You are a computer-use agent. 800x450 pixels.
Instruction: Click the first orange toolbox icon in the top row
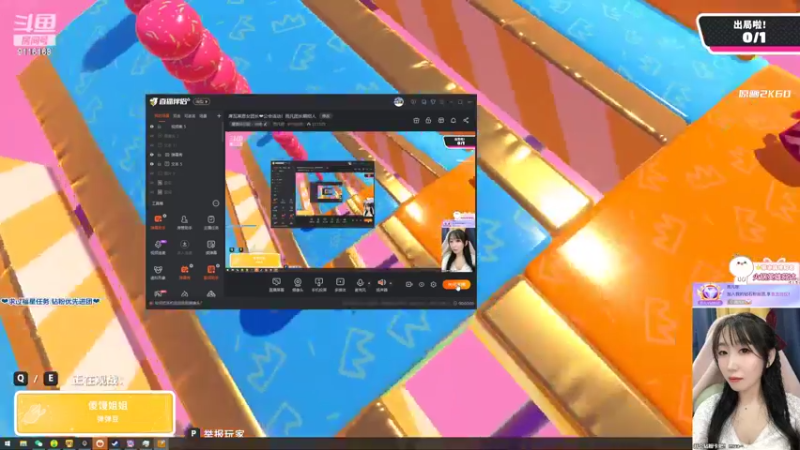click(x=158, y=219)
